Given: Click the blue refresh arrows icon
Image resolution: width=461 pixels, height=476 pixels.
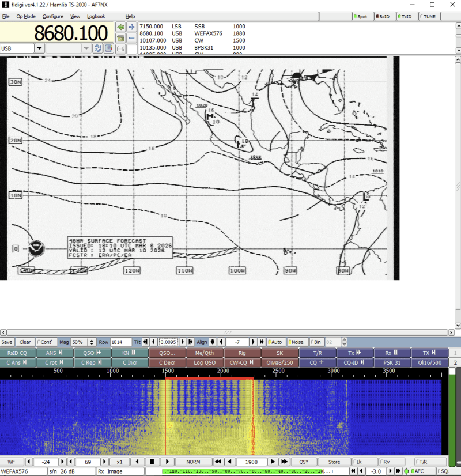Looking at the screenshot, I should click(x=97, y=48).
